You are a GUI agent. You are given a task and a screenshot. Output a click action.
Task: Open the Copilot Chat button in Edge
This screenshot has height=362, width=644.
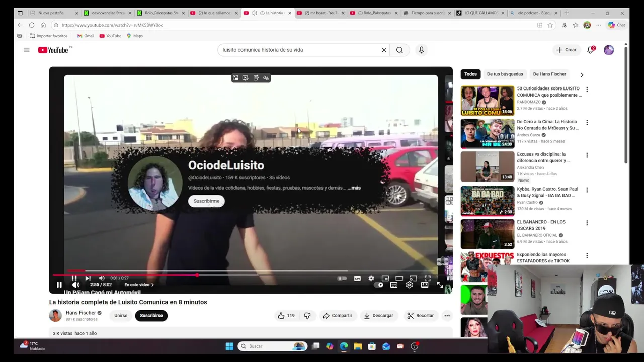[616, 25]
